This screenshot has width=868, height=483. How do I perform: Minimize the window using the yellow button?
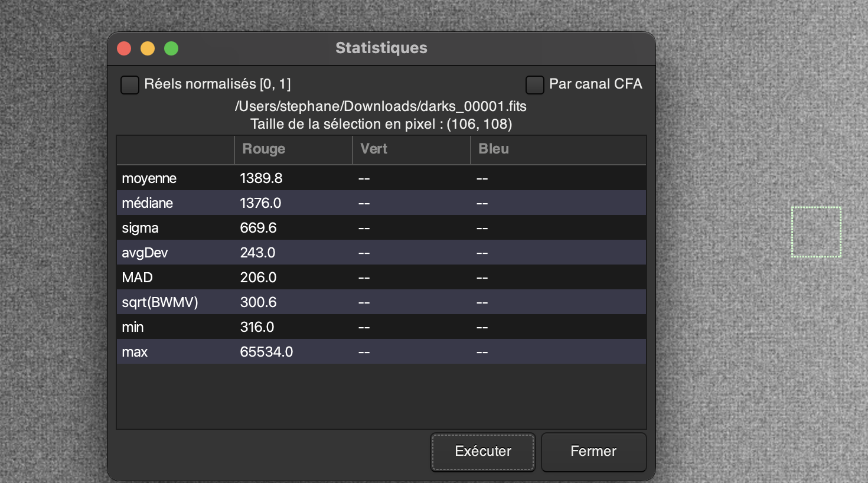[x=148, y=48]
